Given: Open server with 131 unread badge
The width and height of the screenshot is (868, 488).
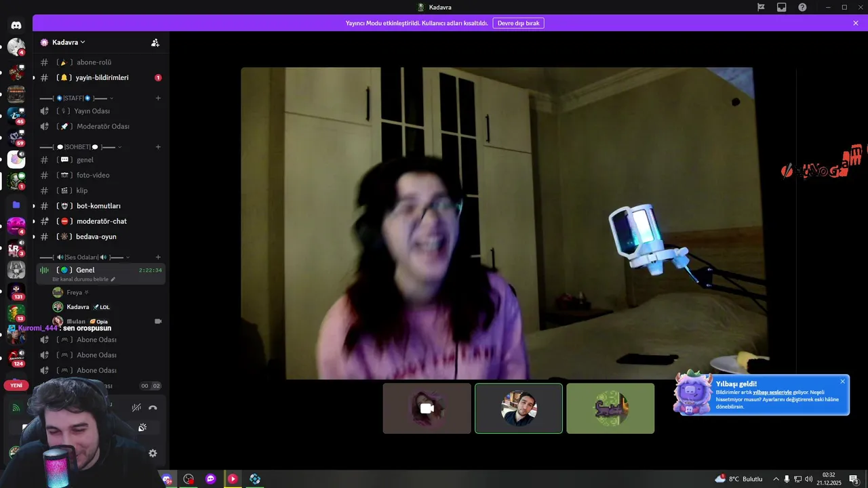Looking at the screenshot, I should (16, 291).
